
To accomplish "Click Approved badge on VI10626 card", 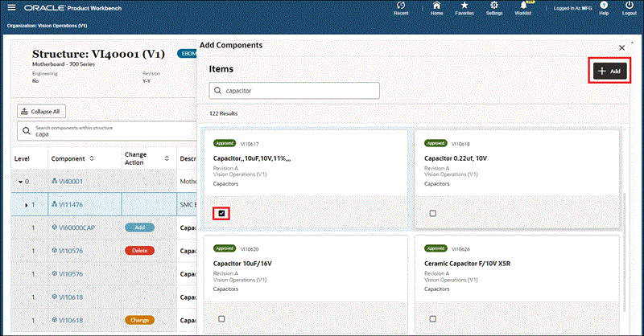I will (x=436, y=248).
